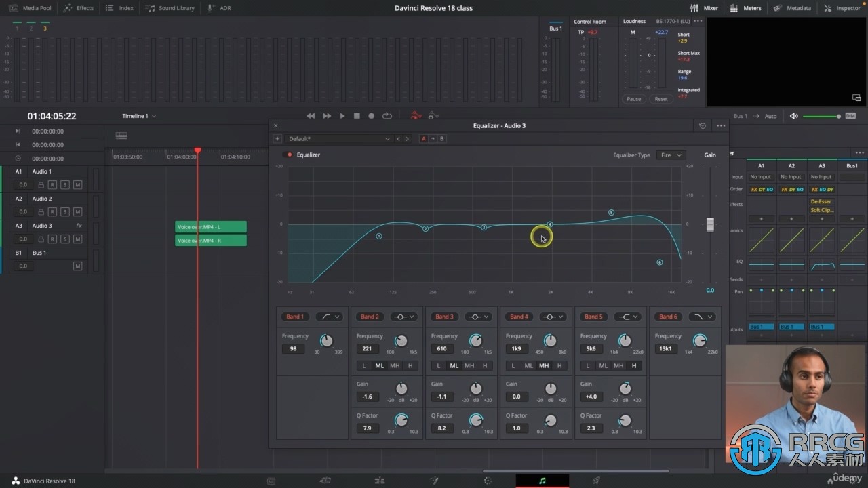
Task: Select B comparison state
Action: 442,138
